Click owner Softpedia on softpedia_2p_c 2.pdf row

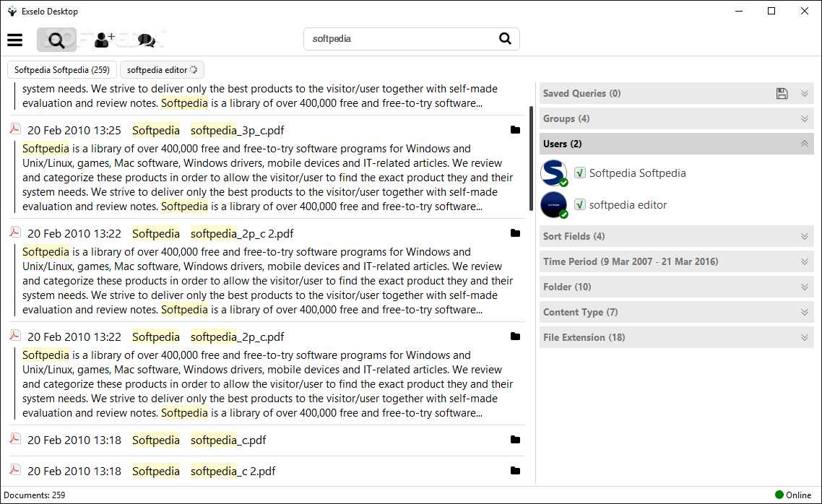[x=156, y=233]
